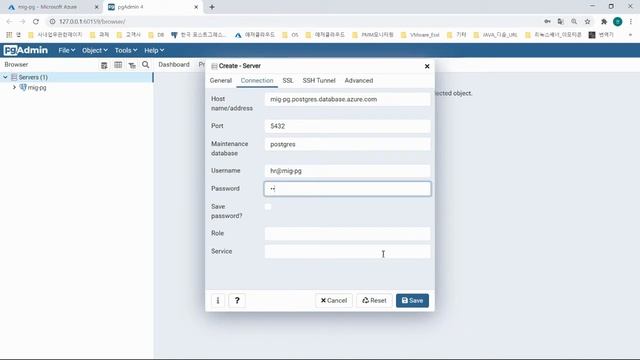This screenshot has width=640, height=360.
Task: Select the mig-pg tree item
Action: 37,87
